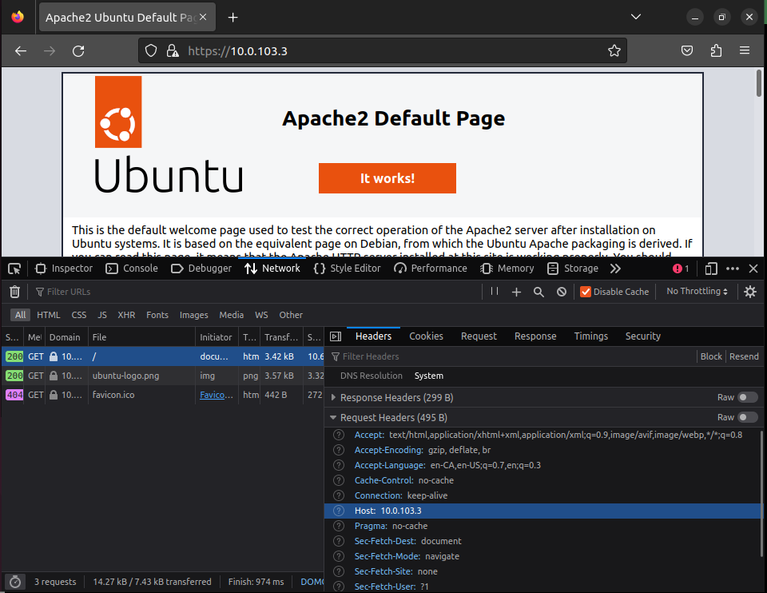This screenshot has height=593, width=767.
Task: Open the network search magnifier icon
Action: (539, 292)
